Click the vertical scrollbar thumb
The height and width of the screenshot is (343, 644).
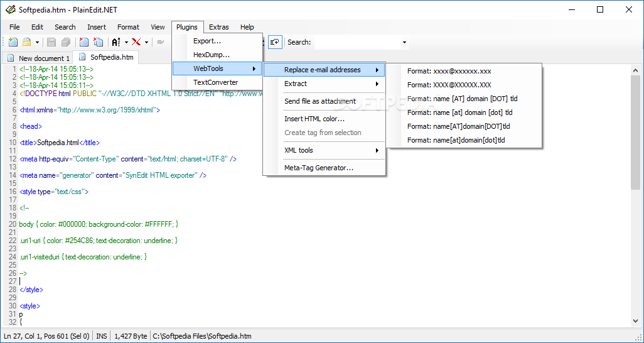(635, 133)
